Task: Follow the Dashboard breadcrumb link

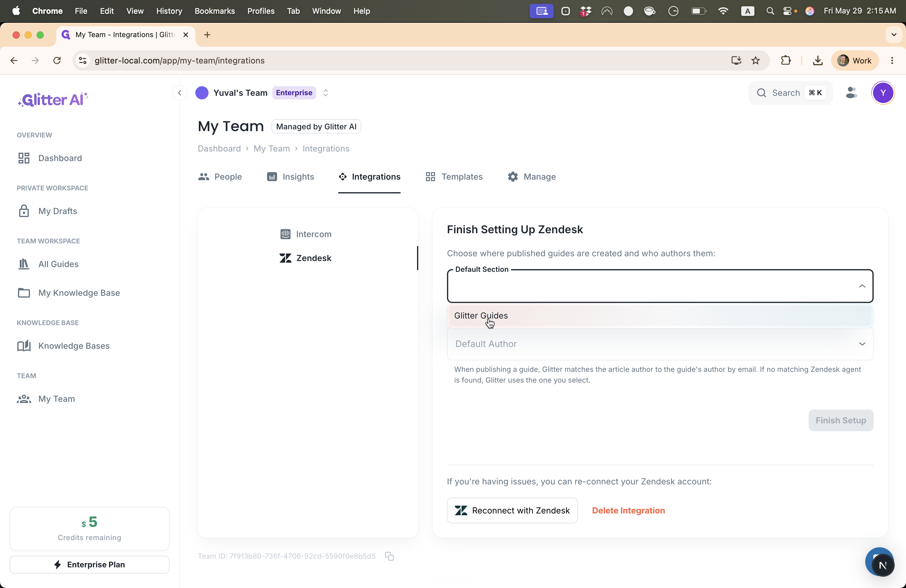Action: pyautogui.click(x=219, y=149)
